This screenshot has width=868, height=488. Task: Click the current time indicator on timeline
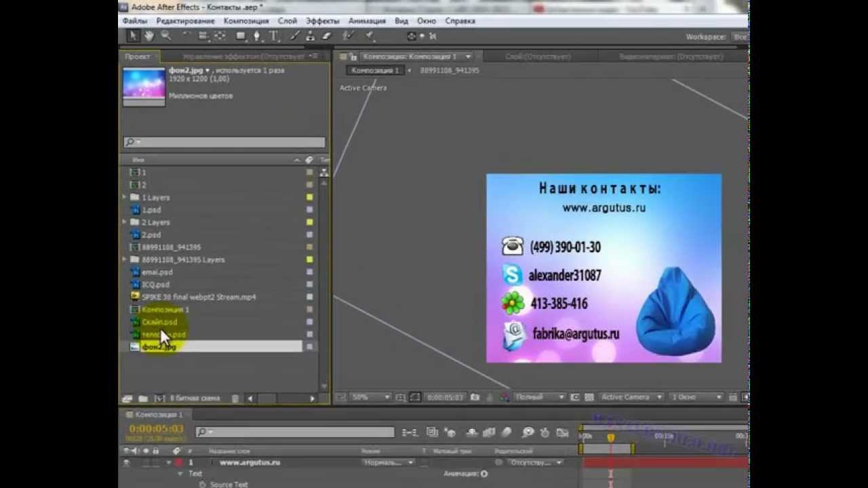(610, 439)
